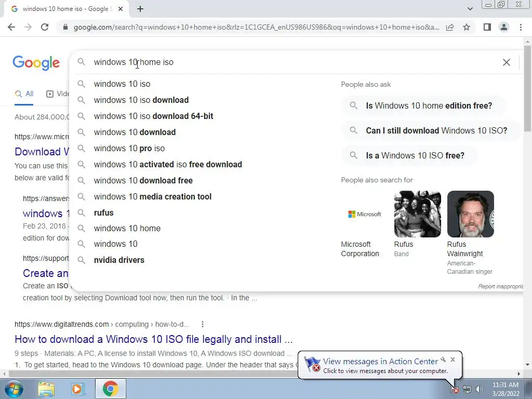Image resolution: width=532 pixels, height=399 pixels.
Task: Open options dots beside digitaltrends URL
Action: point(203,324)
